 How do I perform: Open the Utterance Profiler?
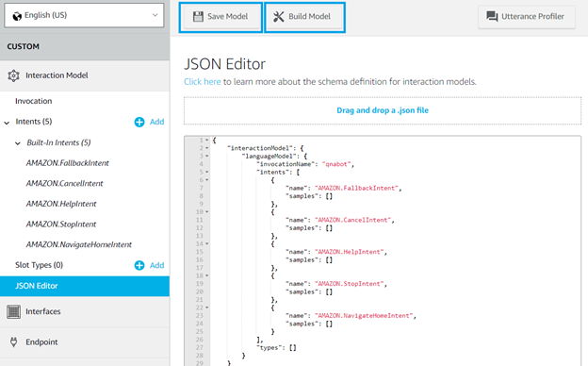pos(527,17)
